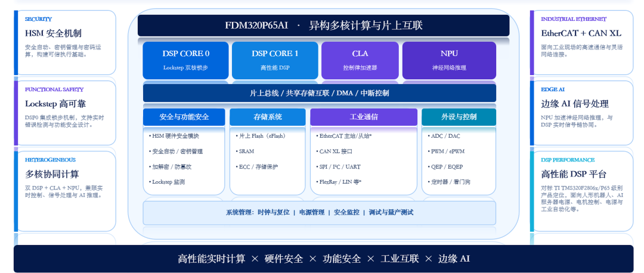
Task: Select the HSM 硬件安全模块 list item
Action: pyautogui.click(x=175, y=136)
